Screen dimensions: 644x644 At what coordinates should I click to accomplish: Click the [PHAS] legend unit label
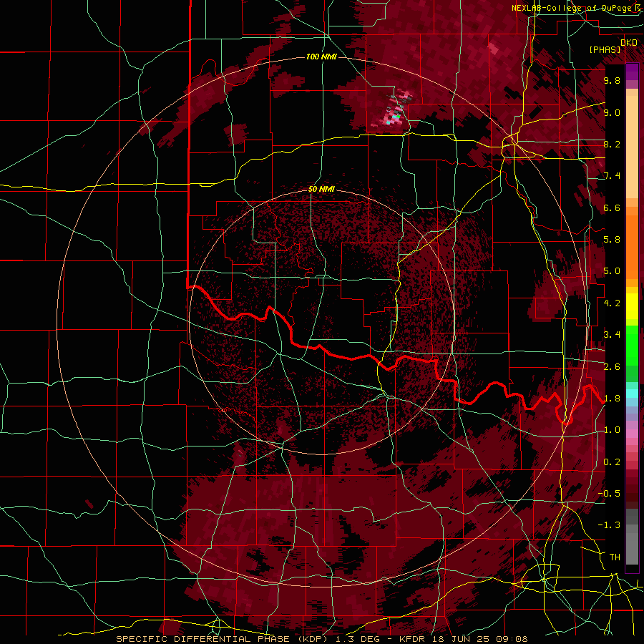pos(605,50)
